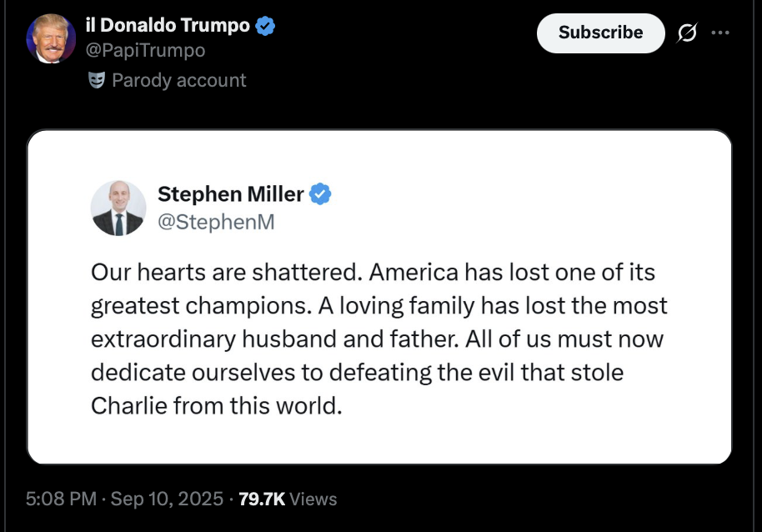Click the "Views" label

(x=313, y=499)
